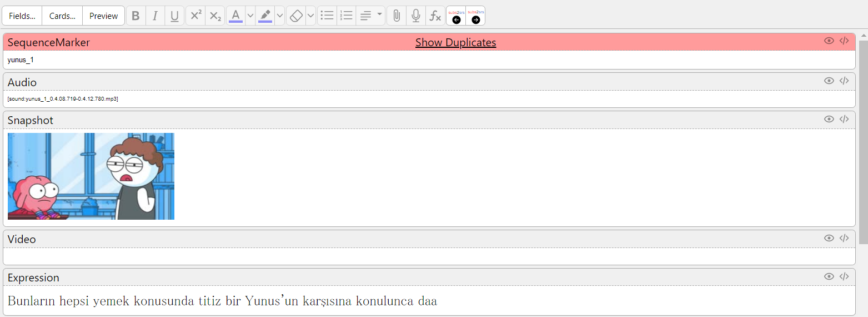Toggle the Audio field eye icon

pos(829,81)
